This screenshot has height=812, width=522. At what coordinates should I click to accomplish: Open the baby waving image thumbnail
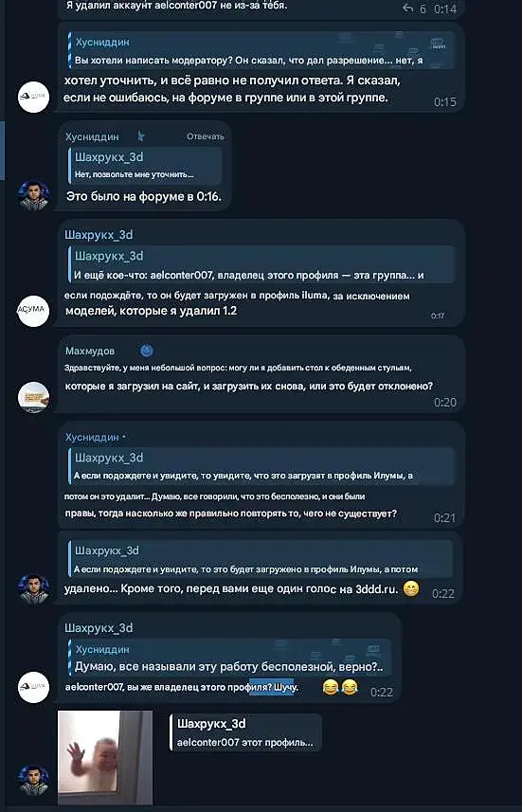point(105,757)
